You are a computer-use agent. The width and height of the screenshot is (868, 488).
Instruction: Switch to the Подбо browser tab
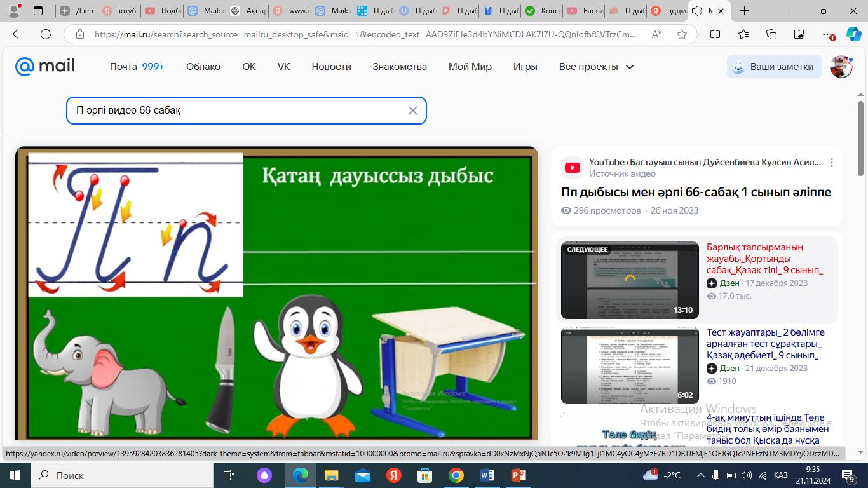(x=161, y=11)
